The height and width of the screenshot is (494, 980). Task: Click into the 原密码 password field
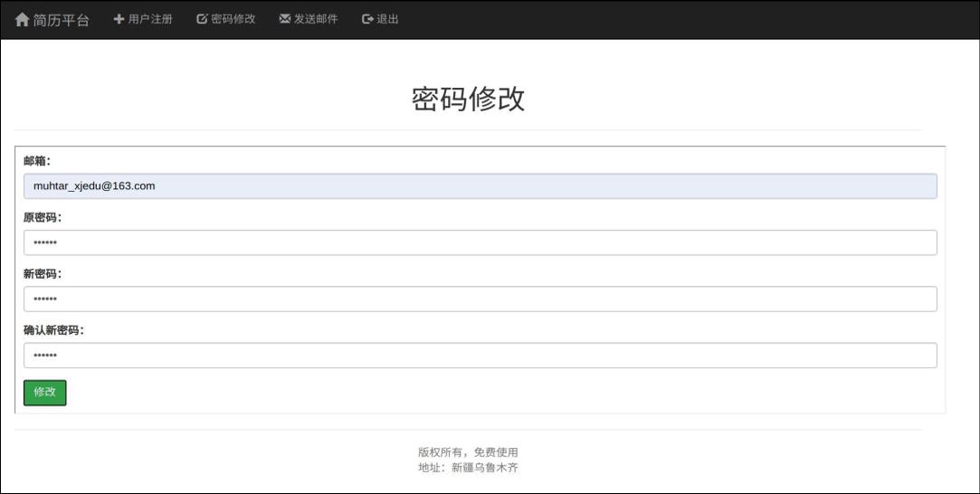480,242
